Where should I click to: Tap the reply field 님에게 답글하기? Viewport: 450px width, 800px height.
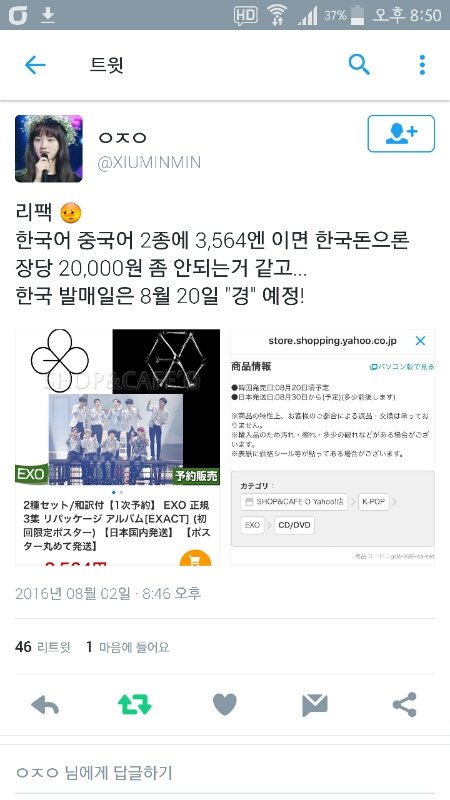click(225, 772)
